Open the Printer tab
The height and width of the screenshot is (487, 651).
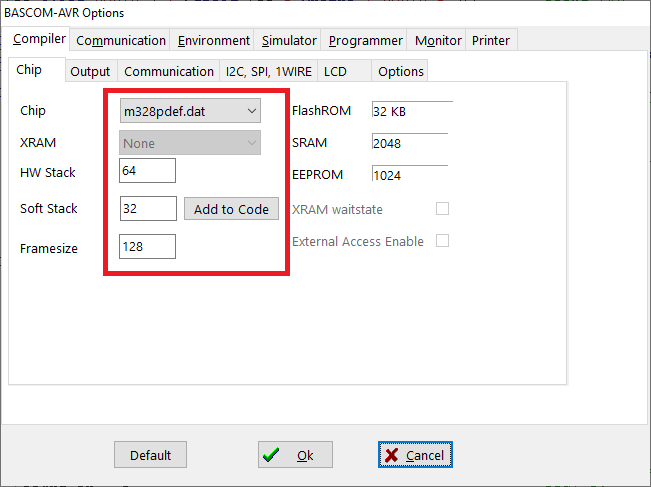(491, 41)
